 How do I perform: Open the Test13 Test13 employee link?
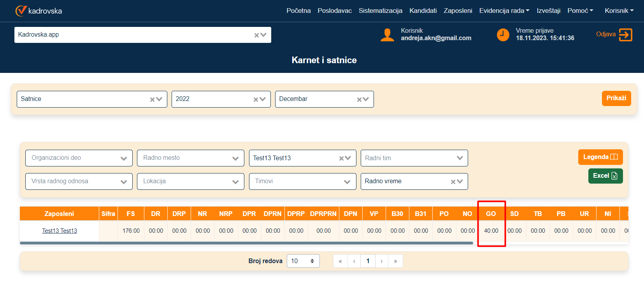coord(60,231)
